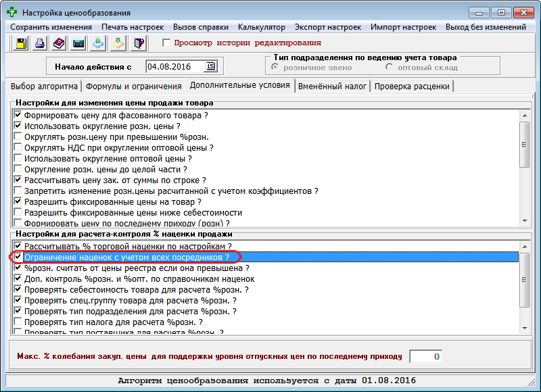
Task: Open help via the purple book icon
Action: [x=60, y=44]
